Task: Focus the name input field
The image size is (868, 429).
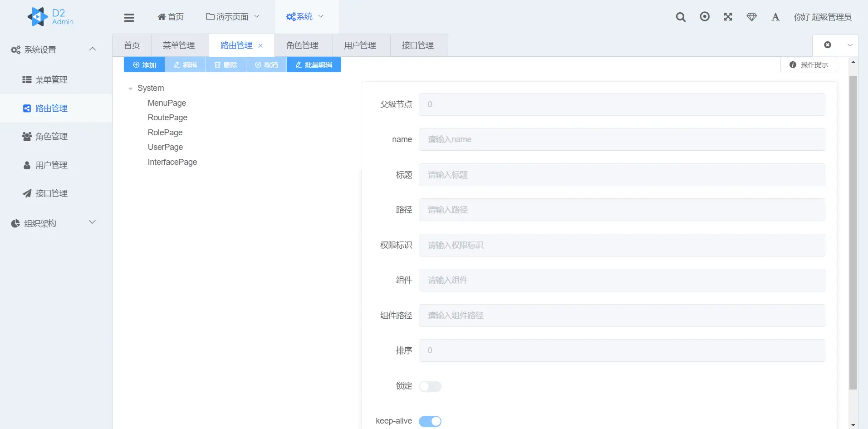Action: pyautogui.click(x=622, y=139)
